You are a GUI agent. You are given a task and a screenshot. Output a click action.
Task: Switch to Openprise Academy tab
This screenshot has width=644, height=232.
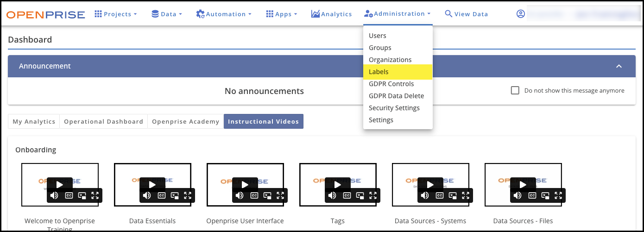pos(185,121)
